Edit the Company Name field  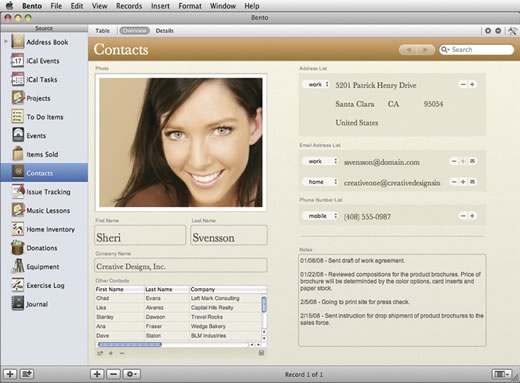click(181, 265)
